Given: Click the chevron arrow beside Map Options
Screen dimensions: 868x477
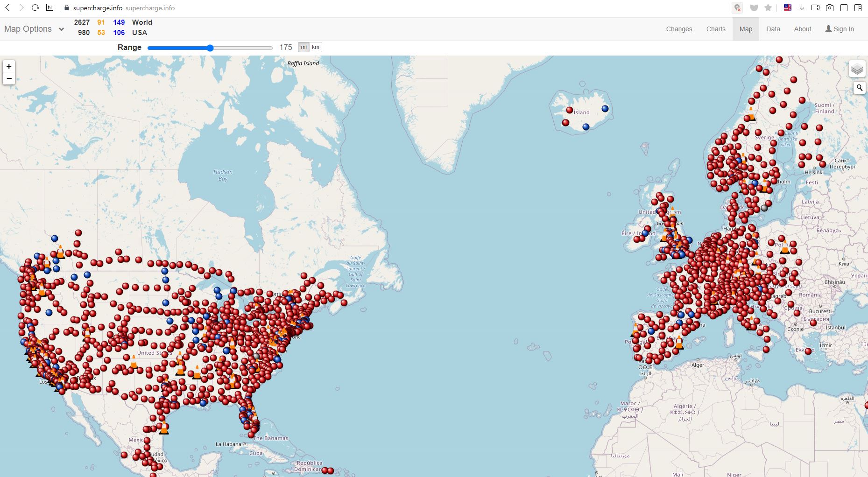Looking at the screenshot, I should click(61, 29).
